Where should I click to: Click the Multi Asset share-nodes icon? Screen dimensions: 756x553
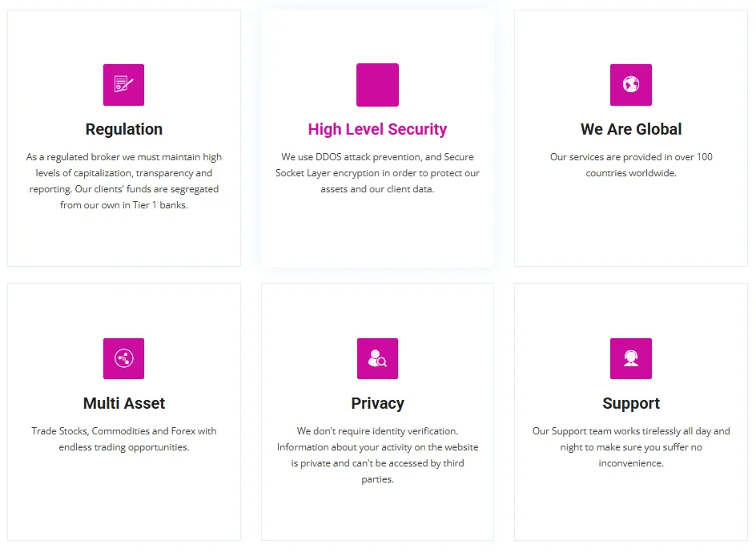[x=123, y=358]
